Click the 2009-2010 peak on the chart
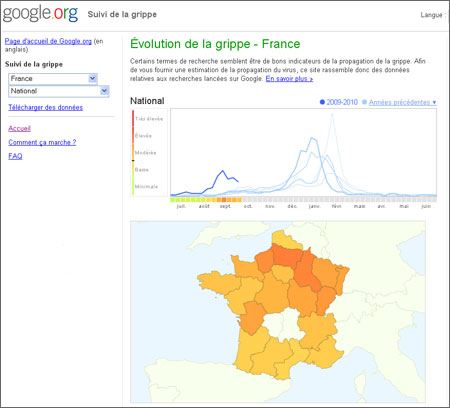 [223, 171]
